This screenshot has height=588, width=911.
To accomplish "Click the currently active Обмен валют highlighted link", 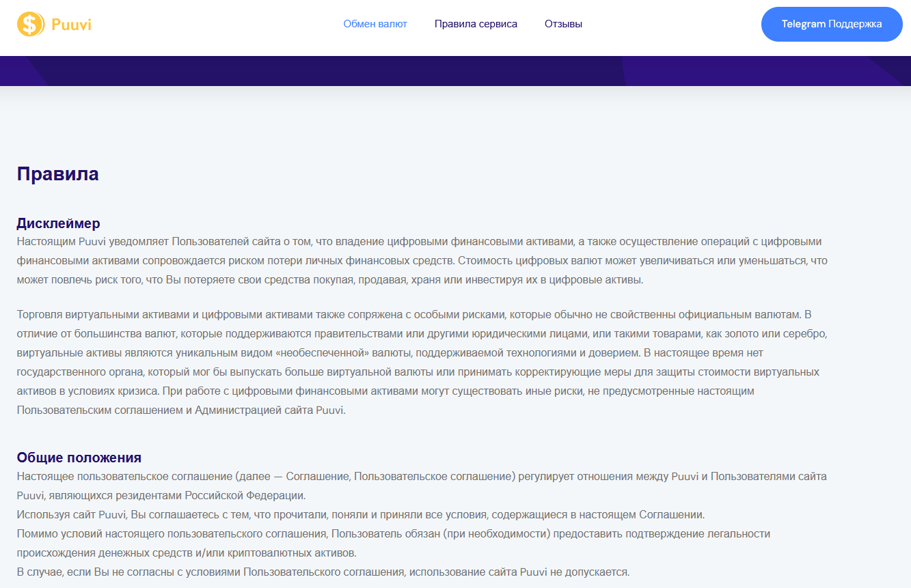I will (x=375, y=23).
